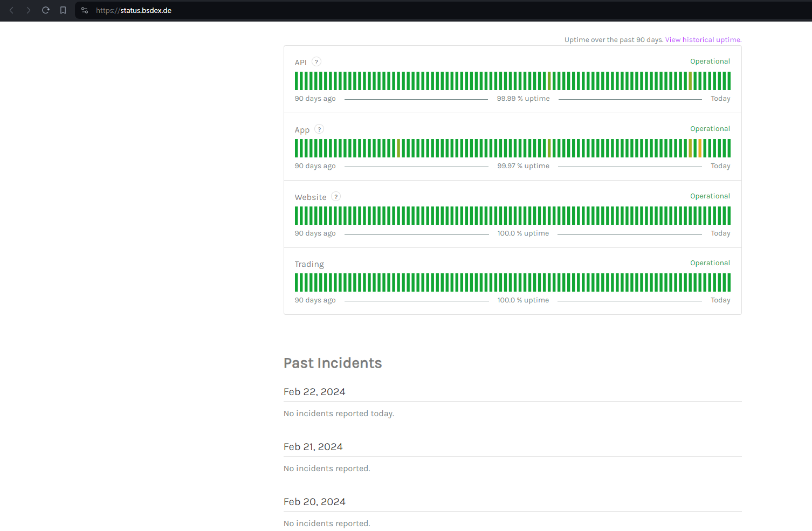
Task: Click the Feb 21, 2024 date heading
Action: [313, 447]
